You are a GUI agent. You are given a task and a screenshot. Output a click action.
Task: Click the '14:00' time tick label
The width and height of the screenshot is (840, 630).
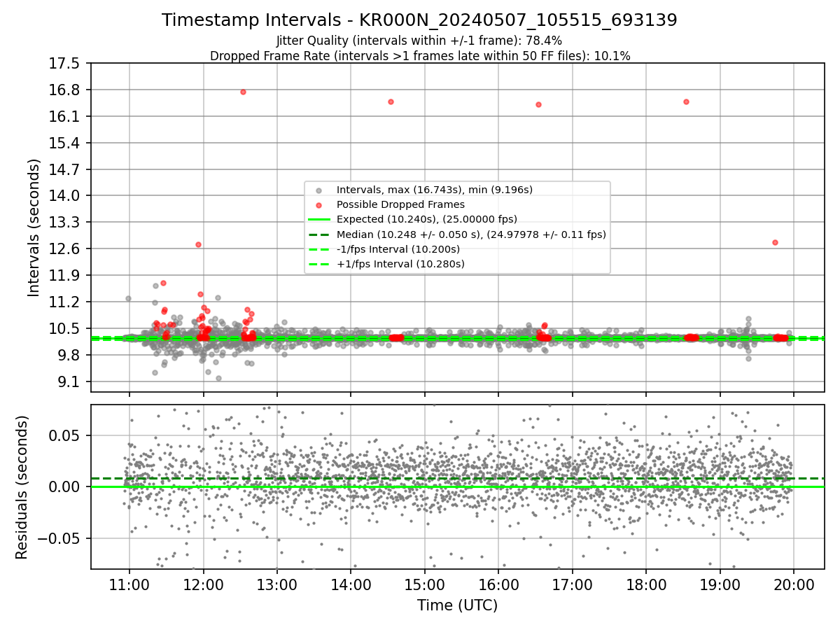[x=351, y=585]
